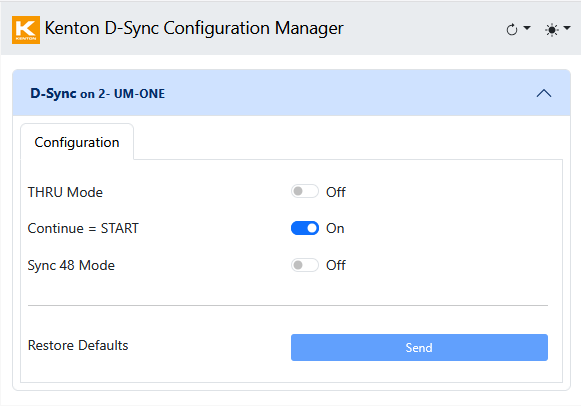This screenshot has height=406, width=581.
Task: Select the Configuration tab
Action: click(77, 142)
